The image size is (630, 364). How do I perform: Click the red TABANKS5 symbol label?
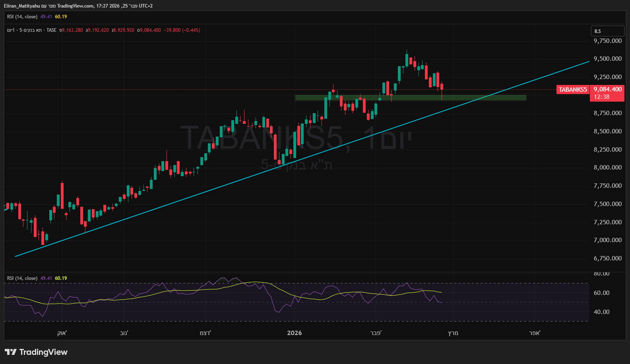(572, 90)
